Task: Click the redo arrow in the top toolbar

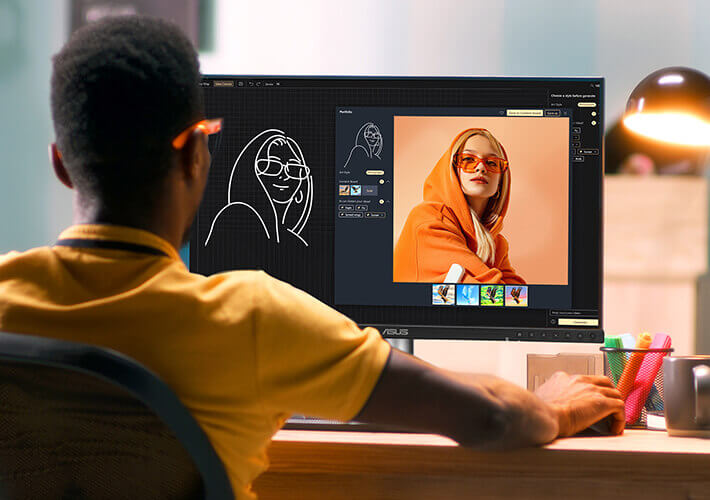Action: tap(258, 84)
